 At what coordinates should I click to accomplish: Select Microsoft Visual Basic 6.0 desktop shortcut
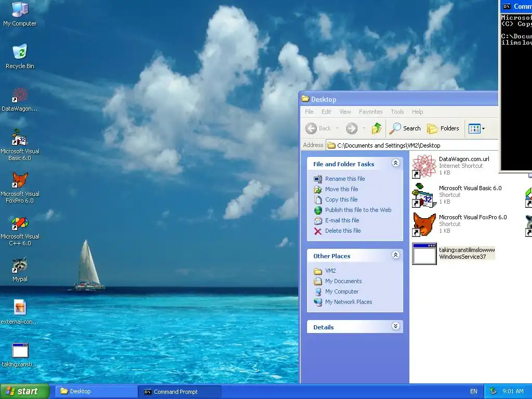(x=20, y=145)
